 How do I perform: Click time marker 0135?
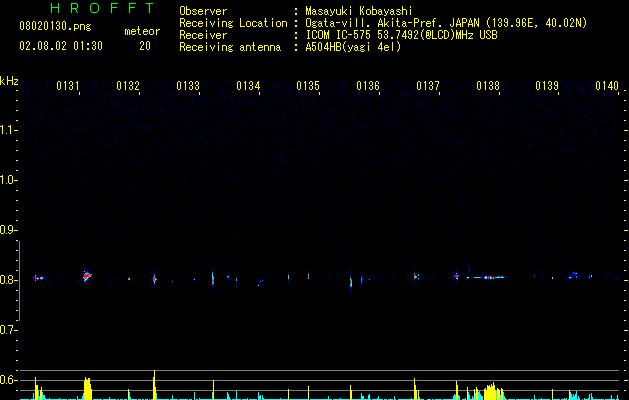click(x=308, y=86)
